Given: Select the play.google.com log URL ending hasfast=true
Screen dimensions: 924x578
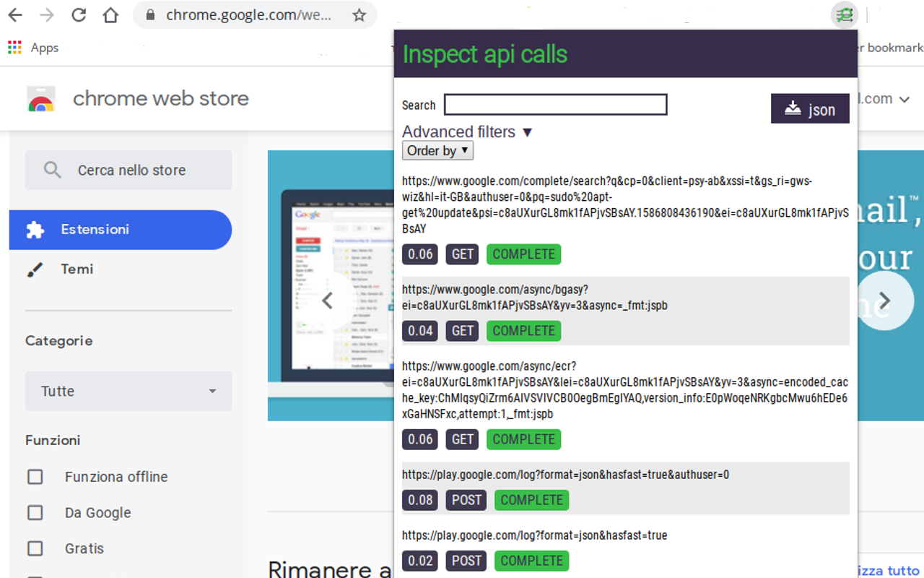Looking at the screenshot, I should [x=534, y=535].
